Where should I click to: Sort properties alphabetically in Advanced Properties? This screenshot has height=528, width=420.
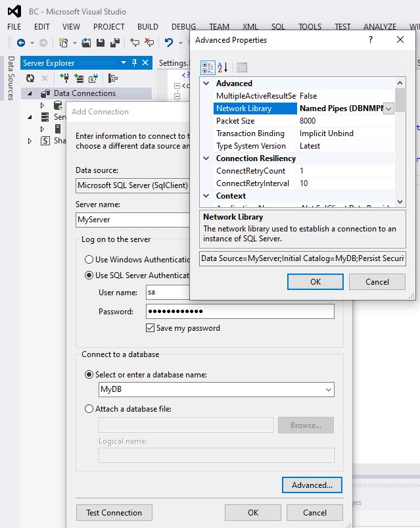point(222,67)
